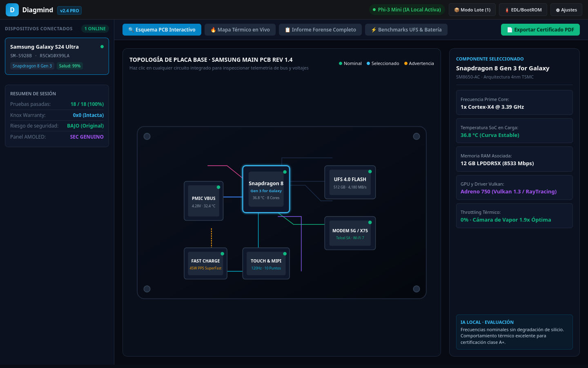Open the Esquema PCB Interactivo tab

pyautogui.click(x=162, y=30)
